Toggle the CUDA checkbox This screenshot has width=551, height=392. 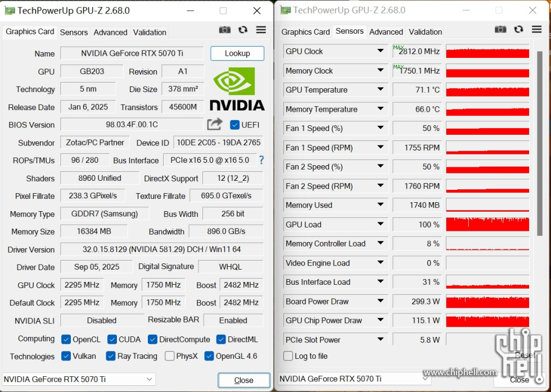tap(112, 339)
